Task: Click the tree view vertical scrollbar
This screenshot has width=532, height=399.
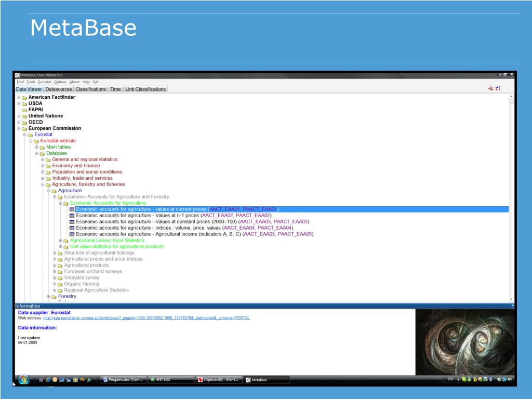Action: (x=511, y=198)
